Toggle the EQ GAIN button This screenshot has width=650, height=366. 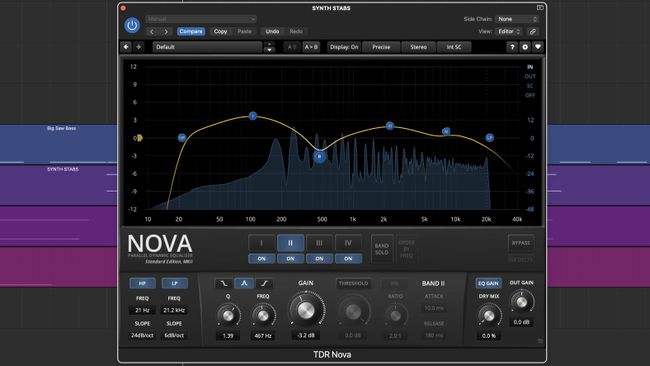[x=488, y=284]
